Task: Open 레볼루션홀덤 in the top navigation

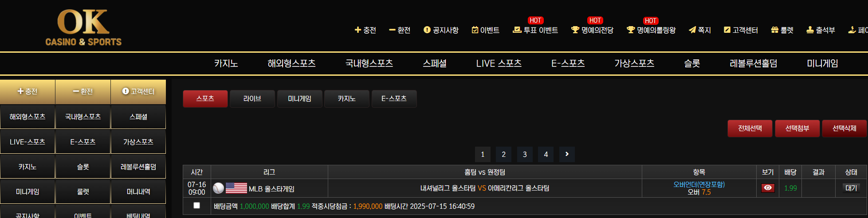Action: [x=754, y=63]
